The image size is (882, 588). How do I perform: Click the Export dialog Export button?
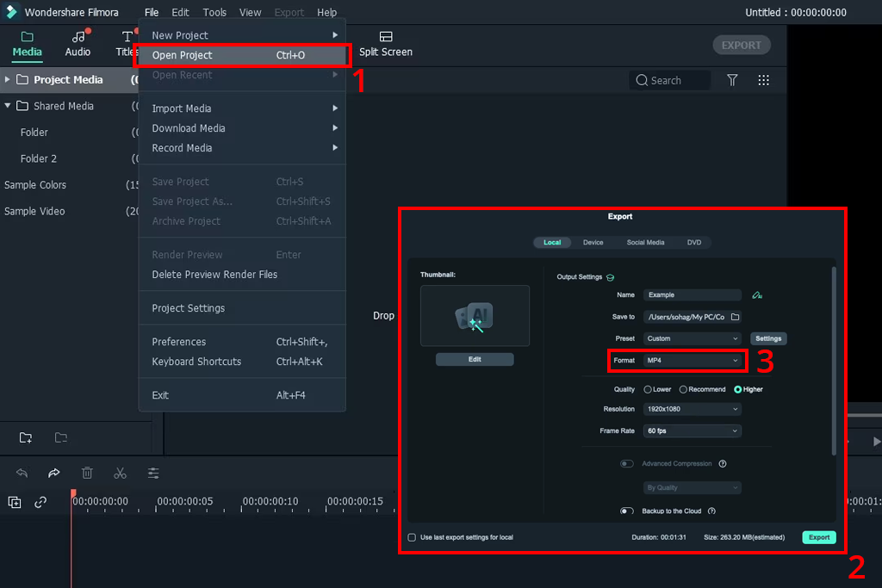(819, 537)
